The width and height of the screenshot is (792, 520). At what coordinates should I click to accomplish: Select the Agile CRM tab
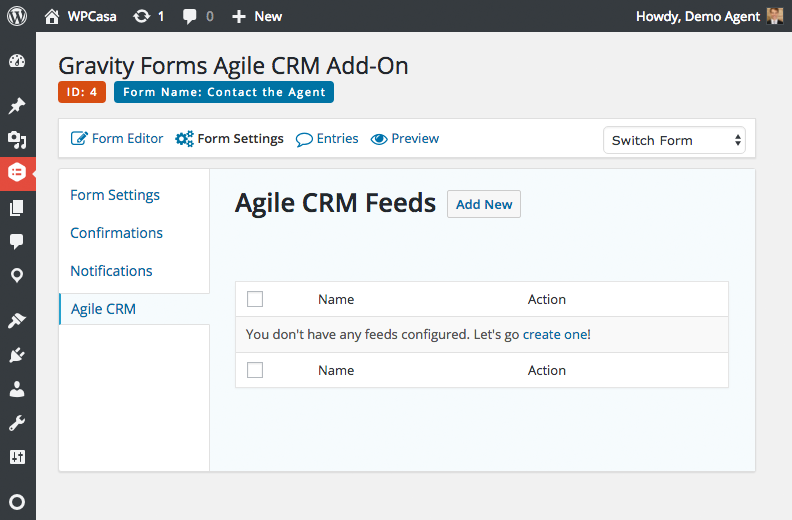134,309
